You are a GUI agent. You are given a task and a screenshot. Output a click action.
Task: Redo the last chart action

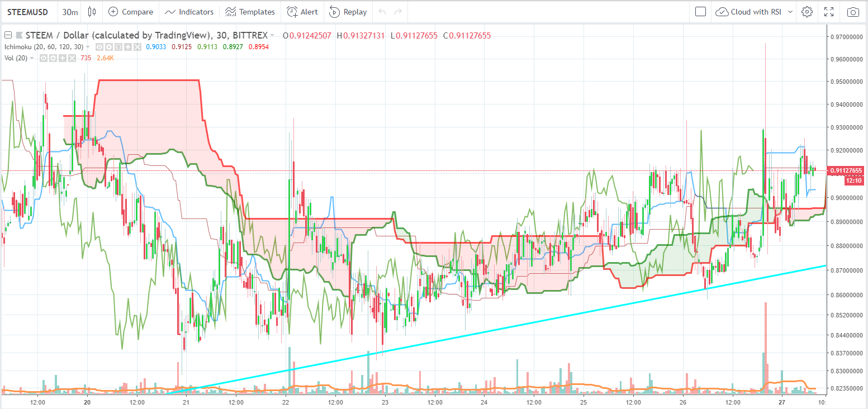398,12
